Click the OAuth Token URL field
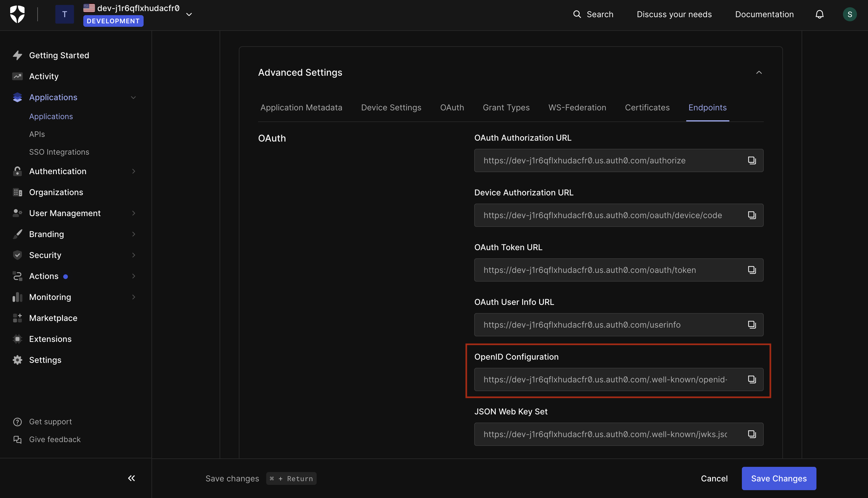This screenshot has height=498, width=868. [619, 270]
